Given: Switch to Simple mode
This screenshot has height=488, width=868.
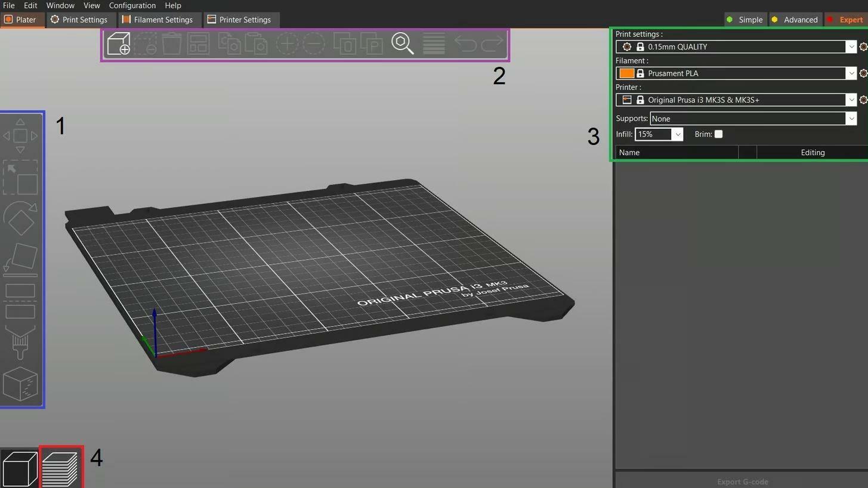Looking at the screenshot, I should (x=744, y=20).
